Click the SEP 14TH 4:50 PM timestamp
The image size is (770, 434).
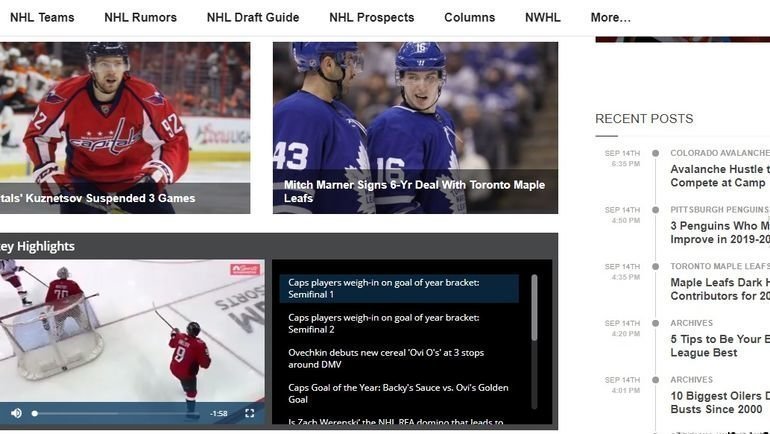point(622,215)
